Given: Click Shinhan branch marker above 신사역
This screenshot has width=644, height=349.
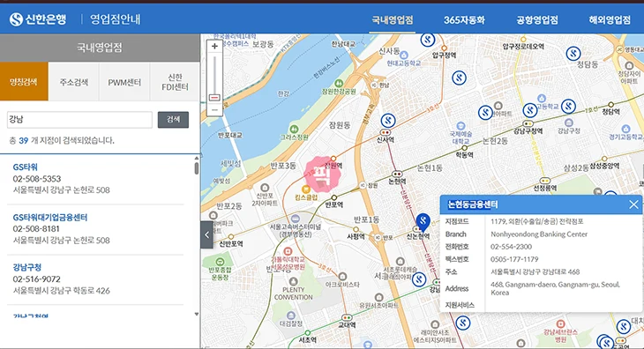Looking at the screenshot, I should pos(388,121).
